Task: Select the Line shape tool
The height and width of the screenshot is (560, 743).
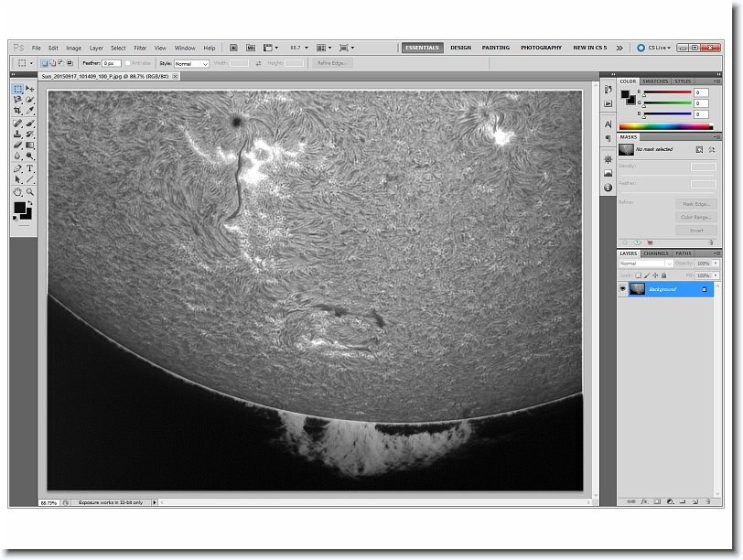Action: (x=30, y=179)
